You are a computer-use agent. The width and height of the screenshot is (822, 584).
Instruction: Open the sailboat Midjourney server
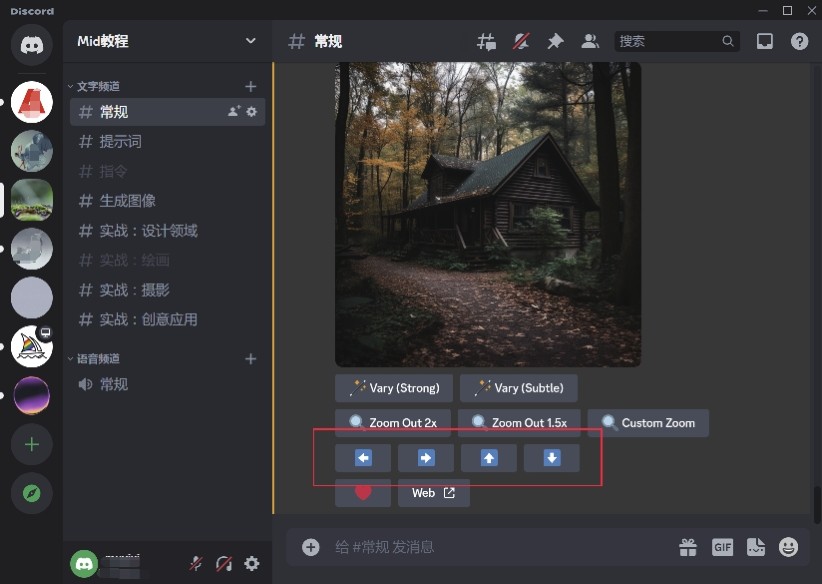(31, 346)
